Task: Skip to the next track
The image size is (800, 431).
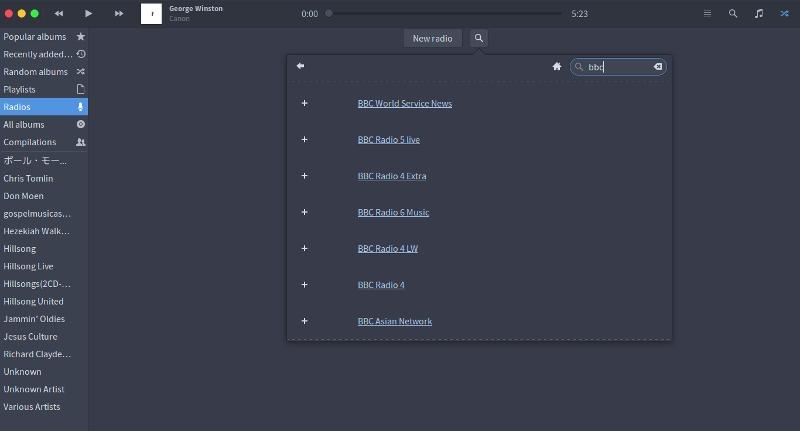Action: coord(119,13)
